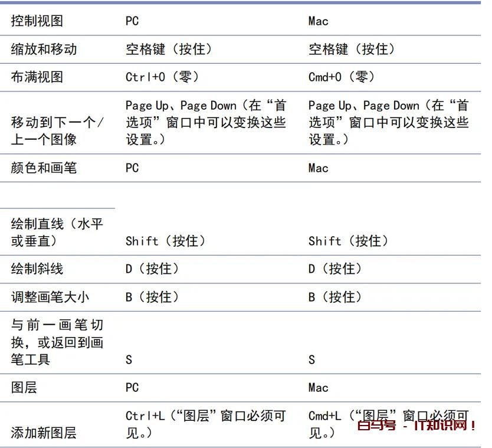Select the "缩放和移动" row label
This screenshot has height=448, width=492.
[44, 49]
